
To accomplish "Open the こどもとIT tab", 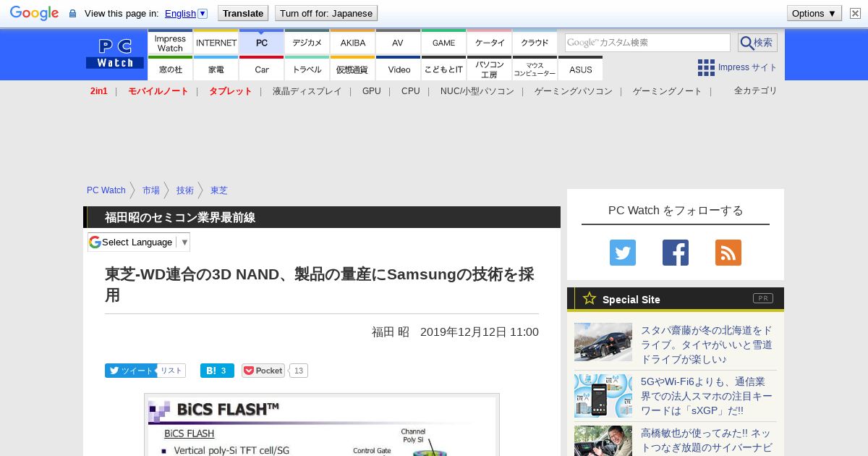I will coord(444,69).
